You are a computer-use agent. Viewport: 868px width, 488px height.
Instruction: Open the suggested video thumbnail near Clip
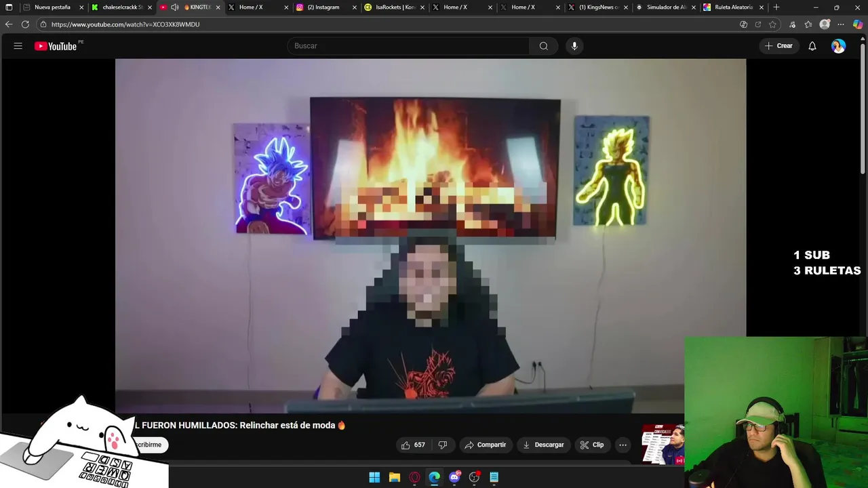663,445
